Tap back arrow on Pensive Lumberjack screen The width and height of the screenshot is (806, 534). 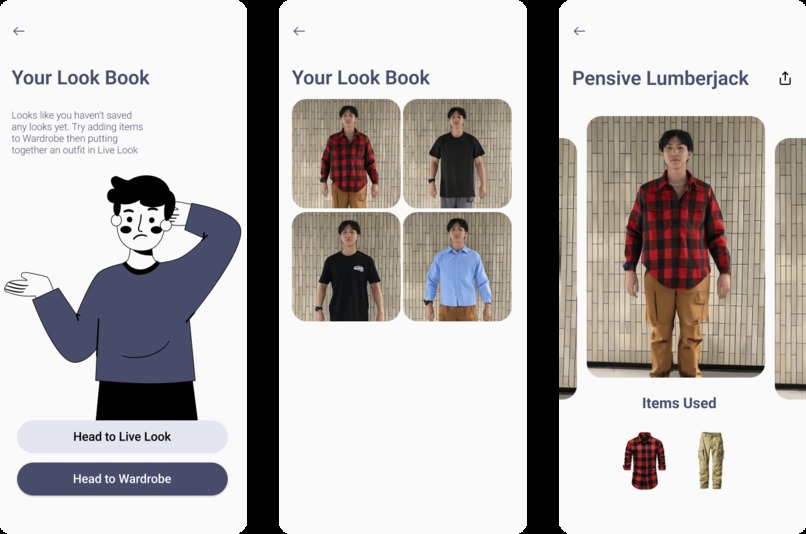pyautogui.click(x=579, y=31)
